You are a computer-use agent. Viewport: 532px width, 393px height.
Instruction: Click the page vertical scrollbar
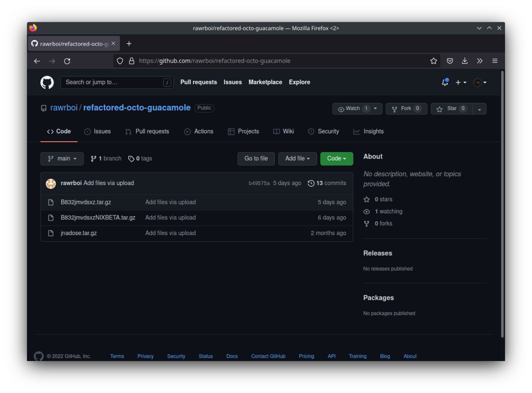pos(502,204)
